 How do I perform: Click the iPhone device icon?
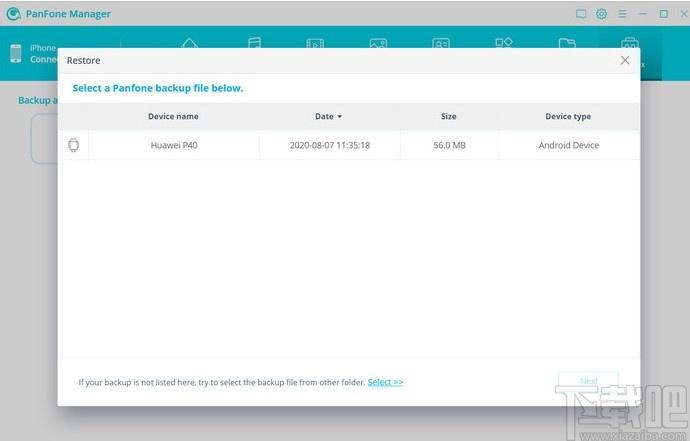tap(16, 53)
